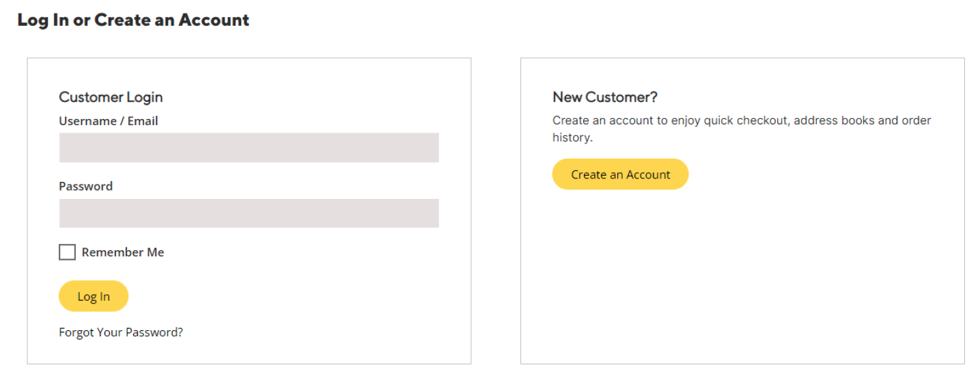
Task: Click the Create an Account button
Action: tap(620, 174)
